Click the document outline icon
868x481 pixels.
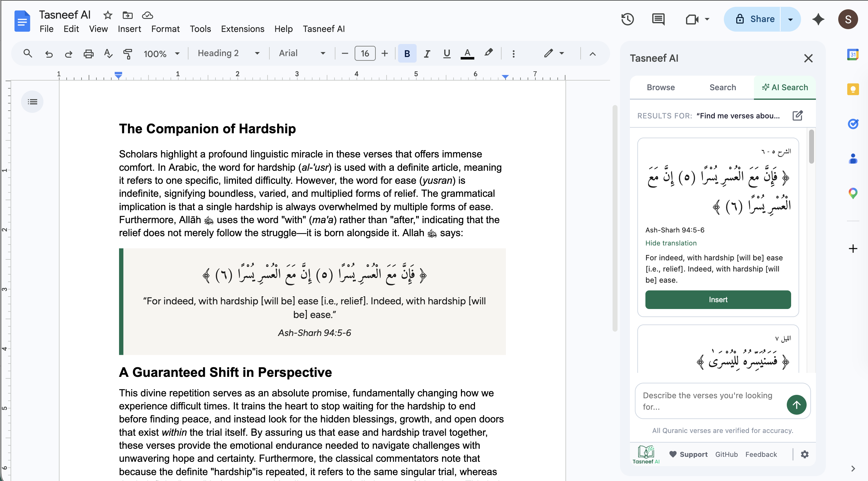pos(32,101)
